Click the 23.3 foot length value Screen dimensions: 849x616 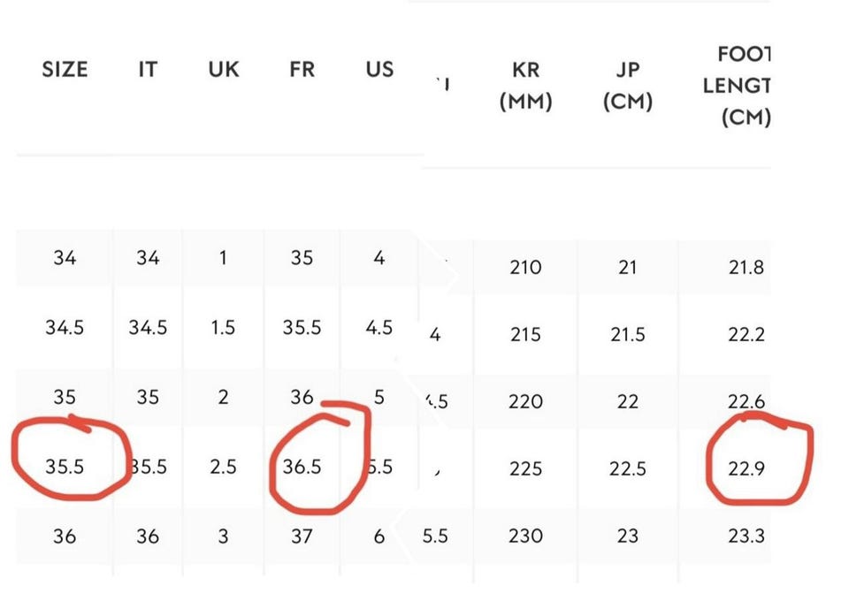[746, 536]
